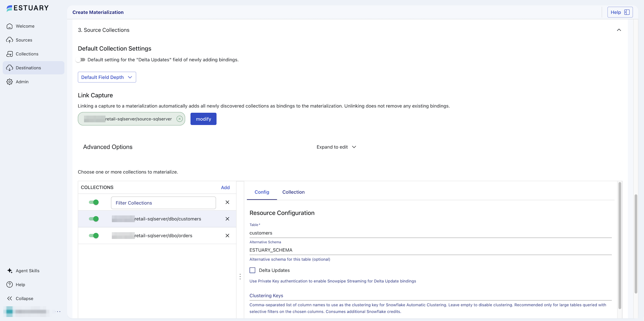Open Sources in sidebar menu
This screenshot has width=644, height=321.
33,40
